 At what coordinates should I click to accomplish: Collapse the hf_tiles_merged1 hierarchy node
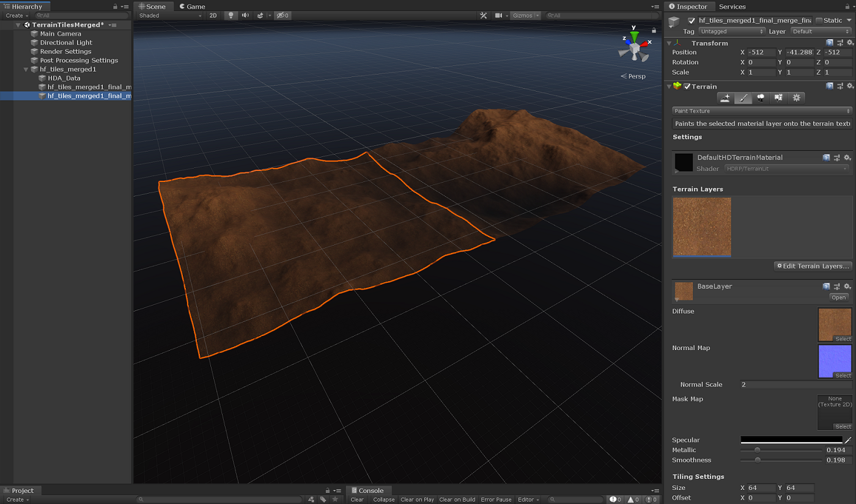click(x=26, y=69)
